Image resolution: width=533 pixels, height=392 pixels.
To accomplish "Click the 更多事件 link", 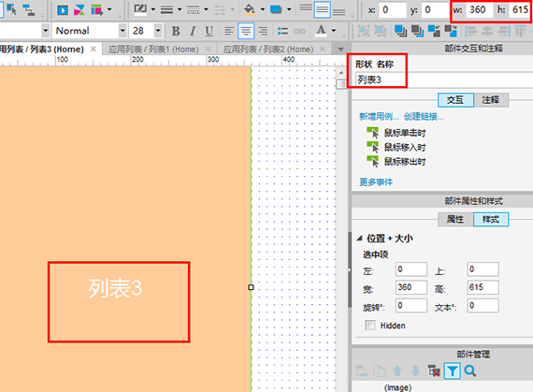I will (x=376, y=182).
